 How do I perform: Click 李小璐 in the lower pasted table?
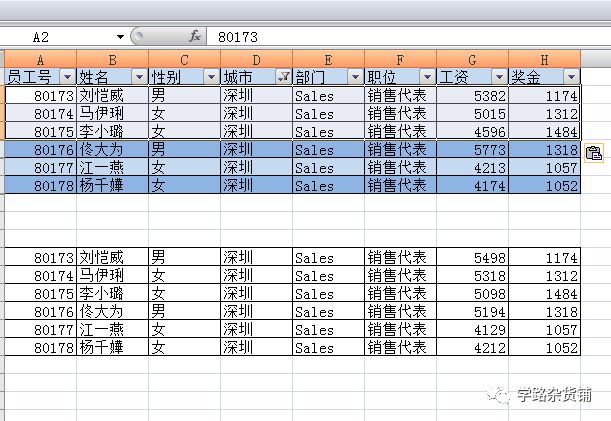tap(101, 293)
